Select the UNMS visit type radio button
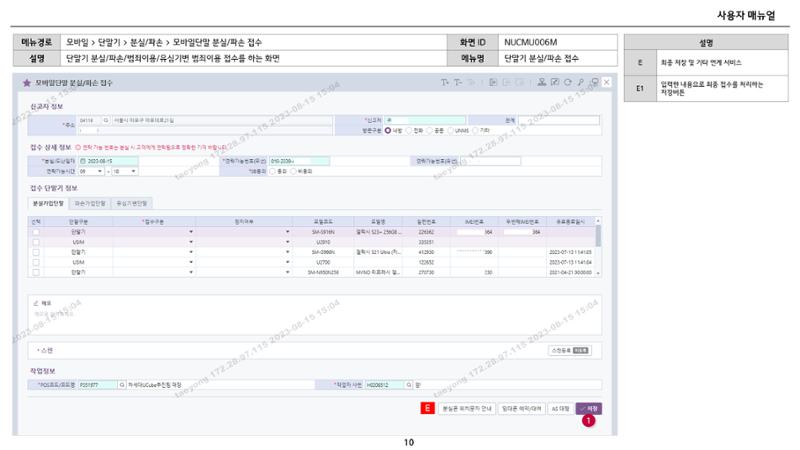The image size is (800, 450). 451,131
